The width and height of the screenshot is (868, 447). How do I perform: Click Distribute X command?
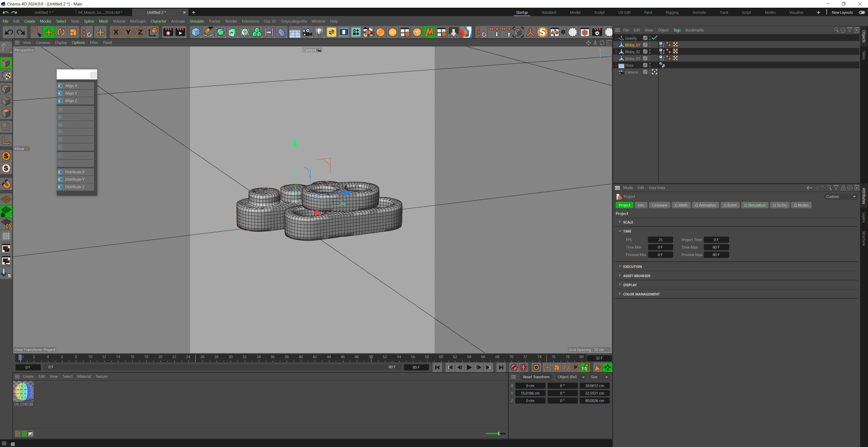[x=75, y=172]
